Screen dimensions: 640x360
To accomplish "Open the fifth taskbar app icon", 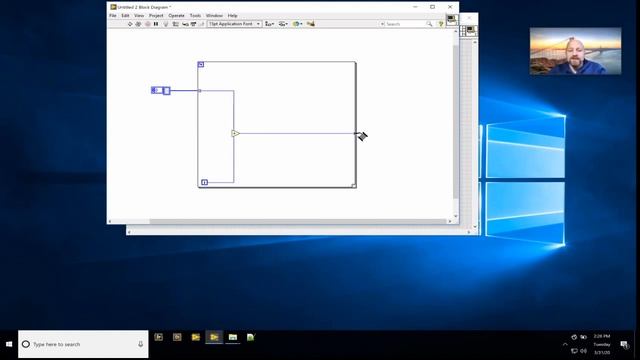I will tap(233, 337).
